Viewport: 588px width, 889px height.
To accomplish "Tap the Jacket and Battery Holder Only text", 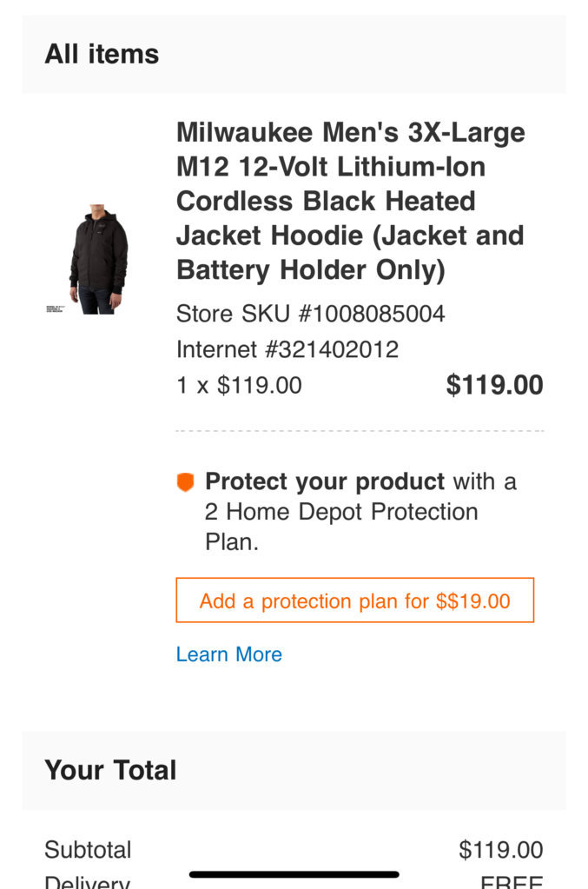I will click(x=349, y=252).
